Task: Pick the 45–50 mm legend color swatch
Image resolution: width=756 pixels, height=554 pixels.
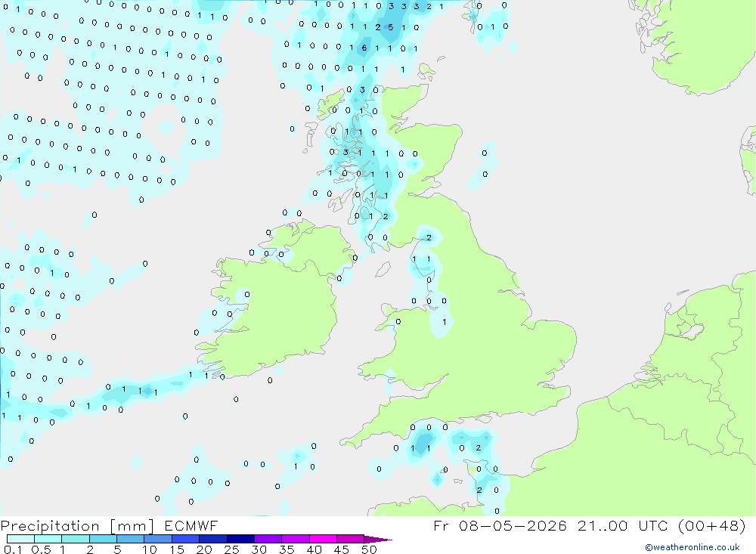Action: 350,539
